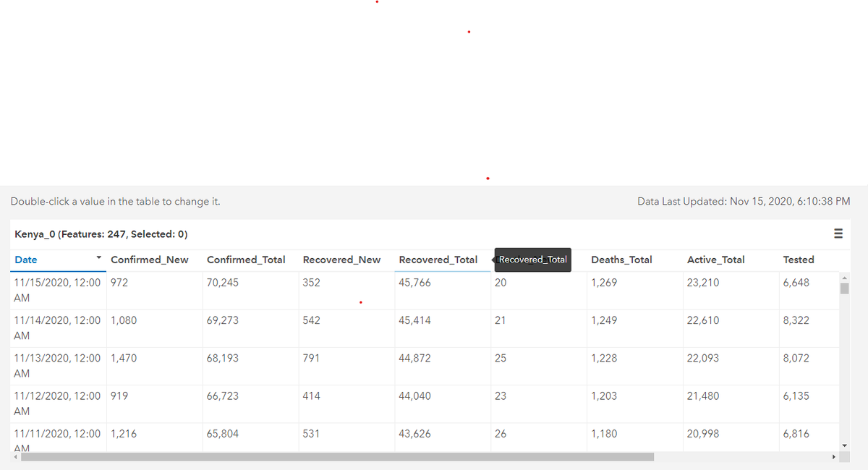Viewport: 868px width, 470px height.
Task: Click Confirmed_New value 1,080
Action: click(124, 320)
